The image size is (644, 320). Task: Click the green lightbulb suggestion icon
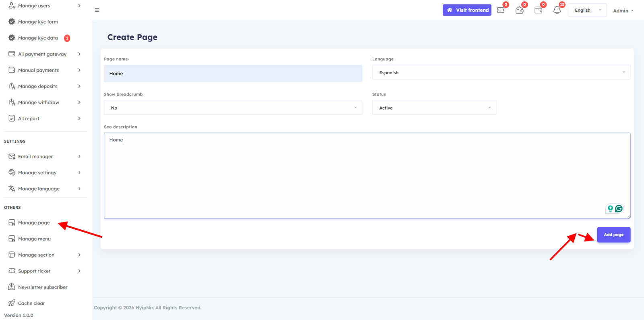610,208
